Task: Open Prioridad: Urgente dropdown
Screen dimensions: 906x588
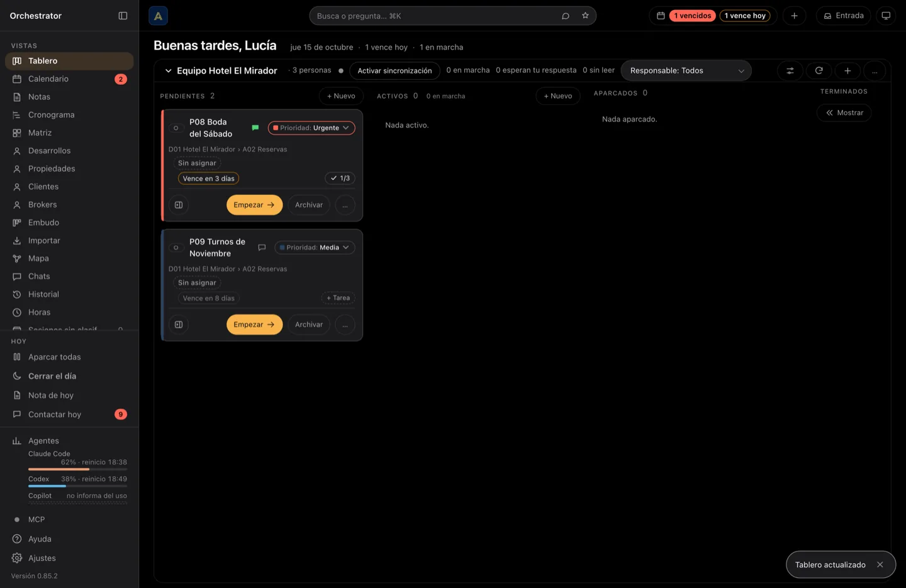Action: pos(311,128)
